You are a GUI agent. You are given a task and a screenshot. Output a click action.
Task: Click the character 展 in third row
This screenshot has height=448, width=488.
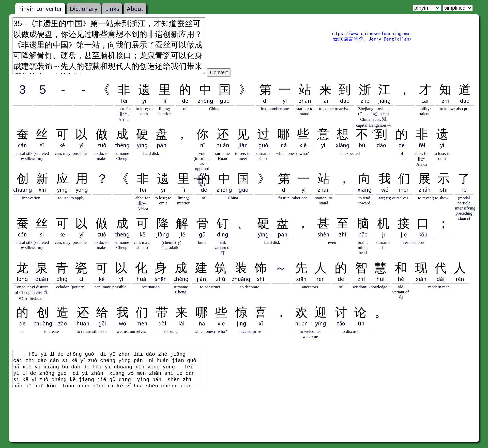coord(424,179)
